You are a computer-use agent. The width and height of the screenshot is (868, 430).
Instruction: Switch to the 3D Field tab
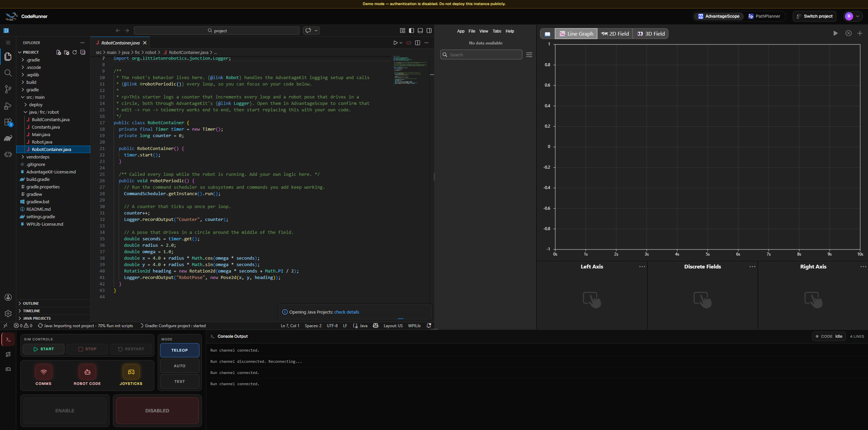(x=651, y=34)
